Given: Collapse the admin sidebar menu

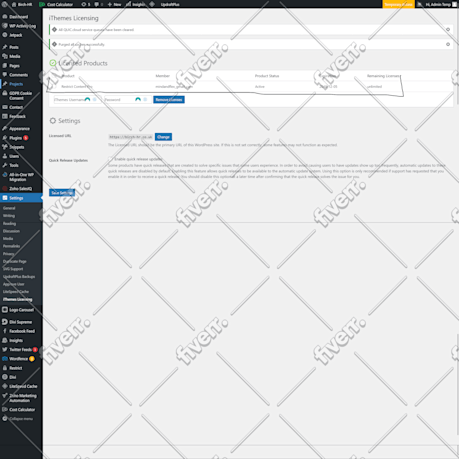Looking at the screenshot, I should click(18, 419).
